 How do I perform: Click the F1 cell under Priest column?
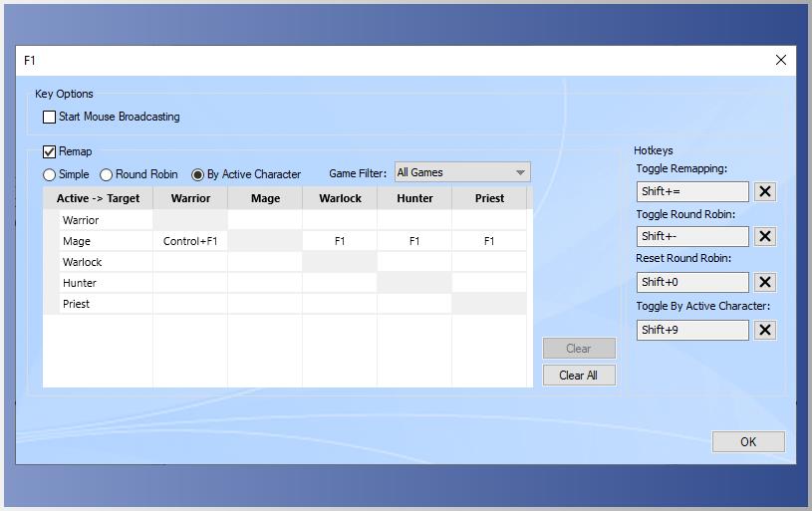pos(489,241)
